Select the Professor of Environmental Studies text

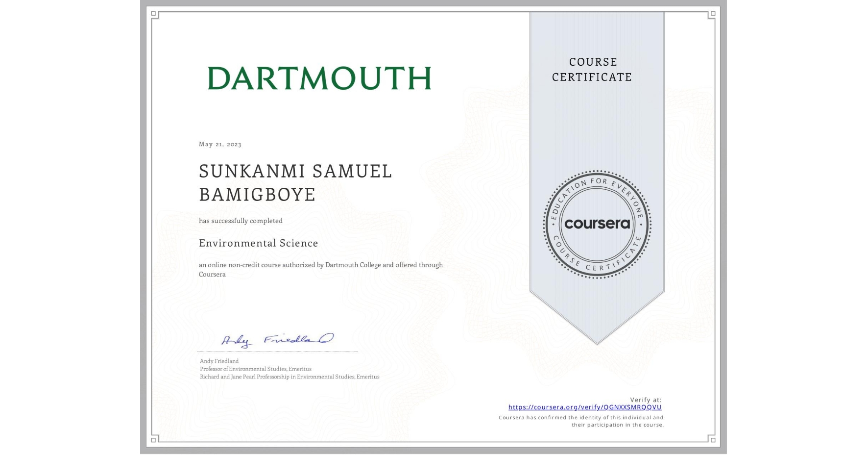pos(255,369)
